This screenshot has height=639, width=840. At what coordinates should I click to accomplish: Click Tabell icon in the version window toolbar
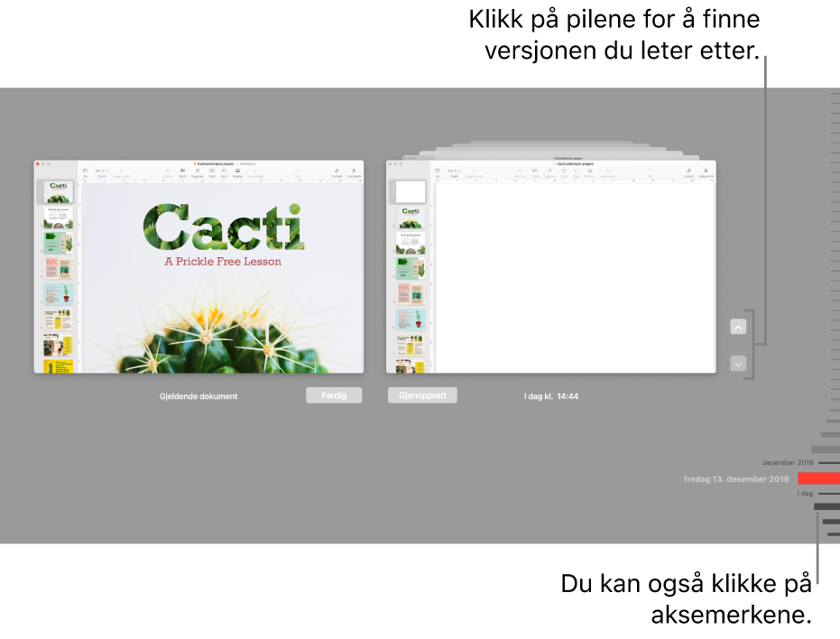coord(535,172)
